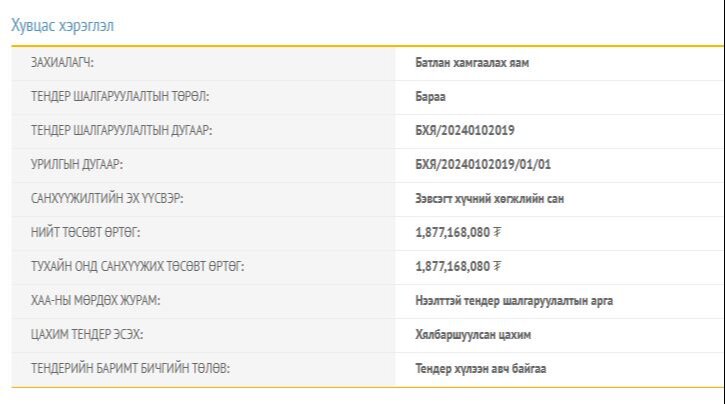Click the "ТЕНДЕР ШАЛГАРУУЛАЛТЫН ДУГААР:" value БХЯ/20240102019
The image size is (725, 404).
(x=465, y=131)
